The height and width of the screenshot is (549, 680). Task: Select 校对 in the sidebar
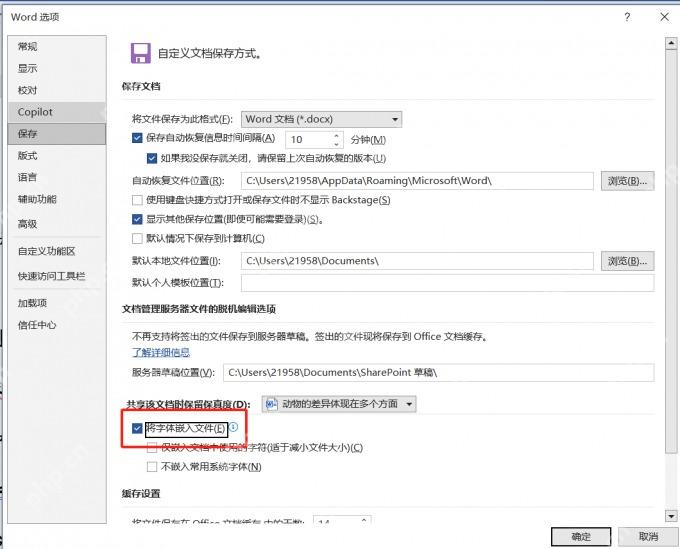(57, 90)
